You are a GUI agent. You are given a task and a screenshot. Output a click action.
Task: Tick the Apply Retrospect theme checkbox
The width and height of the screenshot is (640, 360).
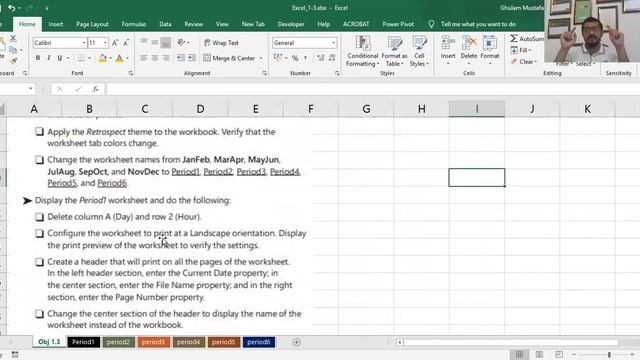39,131
